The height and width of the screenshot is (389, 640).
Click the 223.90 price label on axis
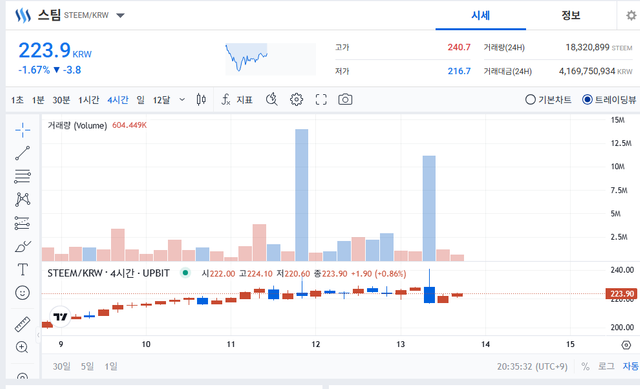pyautogui.click(x=621, y=293)
